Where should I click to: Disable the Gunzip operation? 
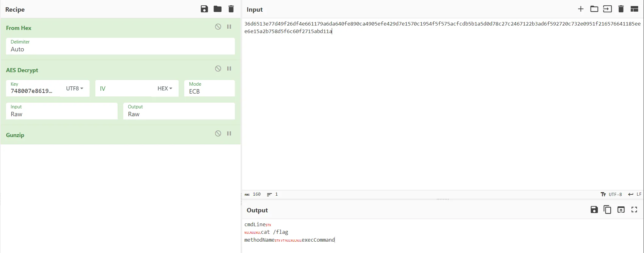click(x=218, y=134)
